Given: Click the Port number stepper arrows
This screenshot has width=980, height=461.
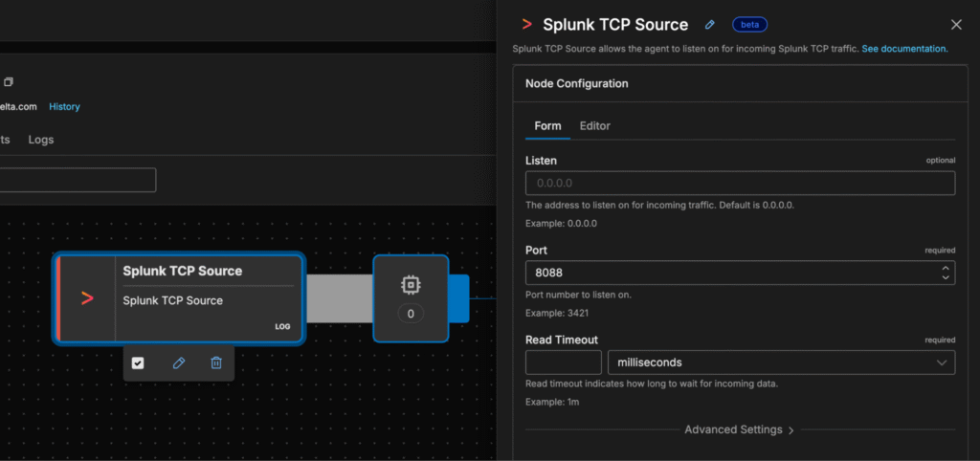Looking at the screenshot, I should pos(946,273).
